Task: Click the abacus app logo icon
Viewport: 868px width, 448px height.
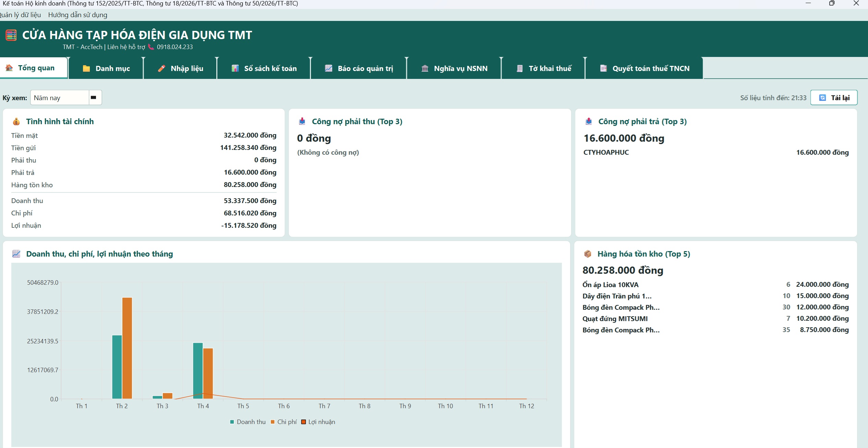Action: pos(11,35)
